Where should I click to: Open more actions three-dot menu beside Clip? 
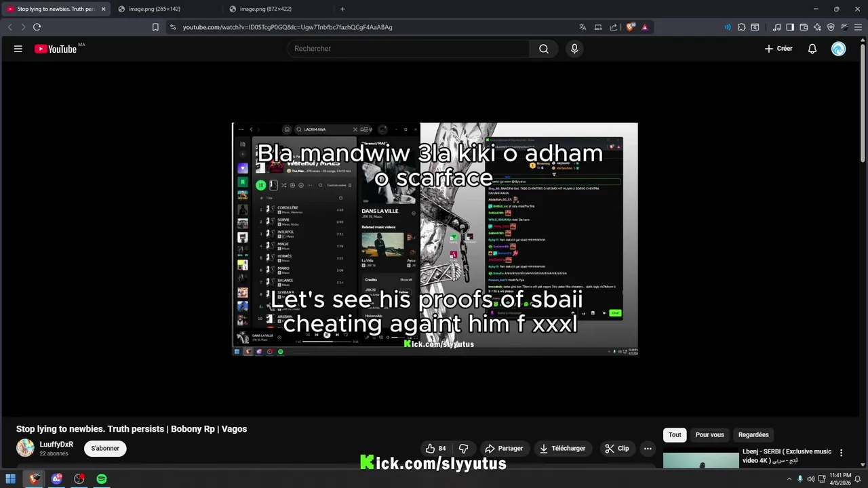click(x=648, y=448)
